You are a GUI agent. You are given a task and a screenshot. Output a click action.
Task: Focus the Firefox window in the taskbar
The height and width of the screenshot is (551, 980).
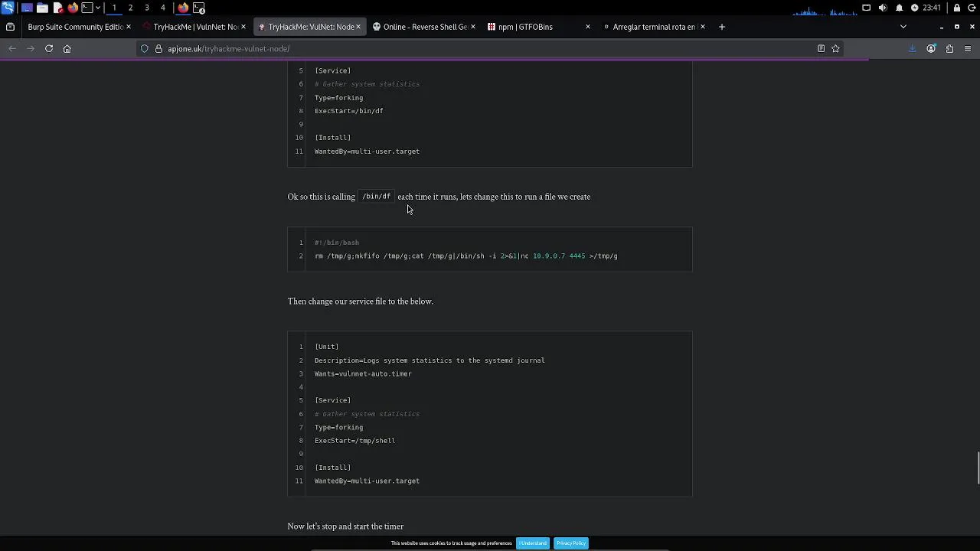[183, 8]
